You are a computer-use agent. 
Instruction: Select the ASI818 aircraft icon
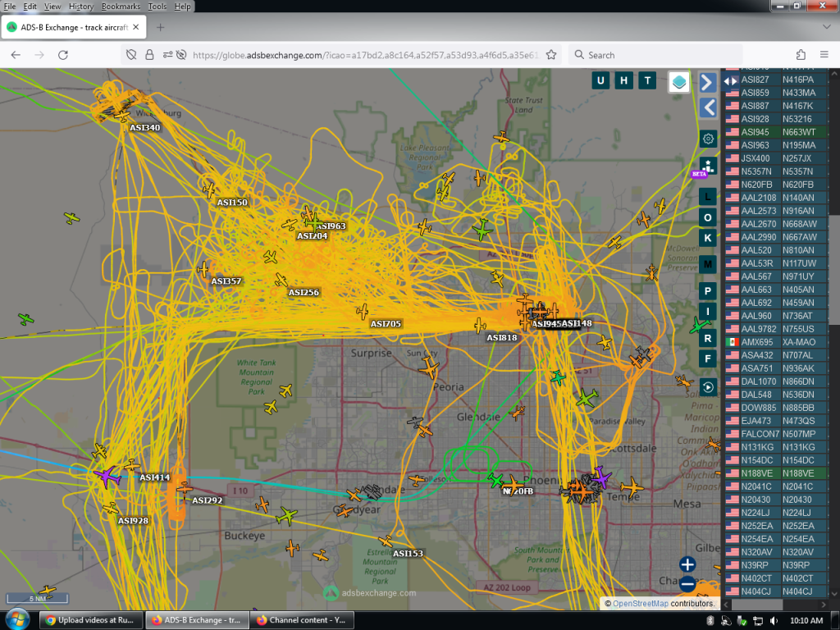coord(480,325)
